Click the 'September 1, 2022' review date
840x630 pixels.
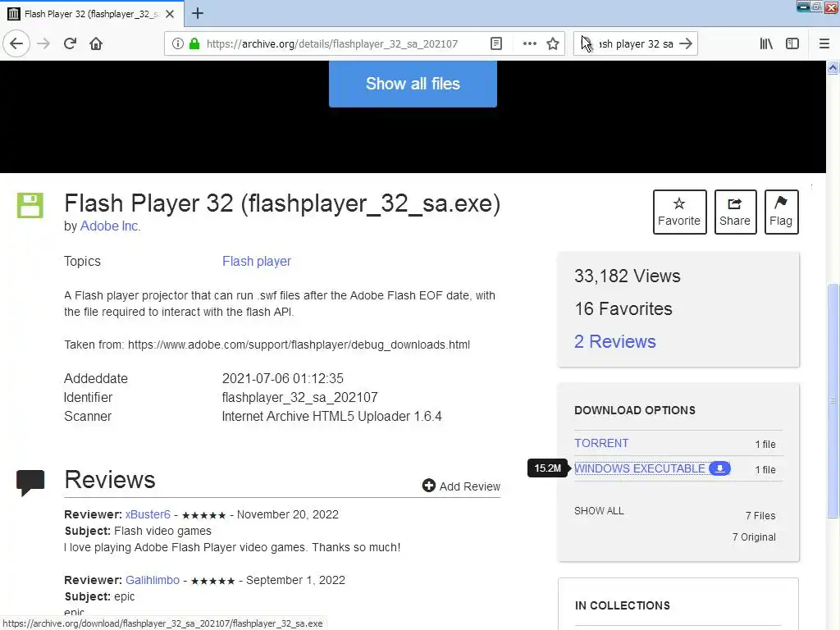click(x=295, y=580)
